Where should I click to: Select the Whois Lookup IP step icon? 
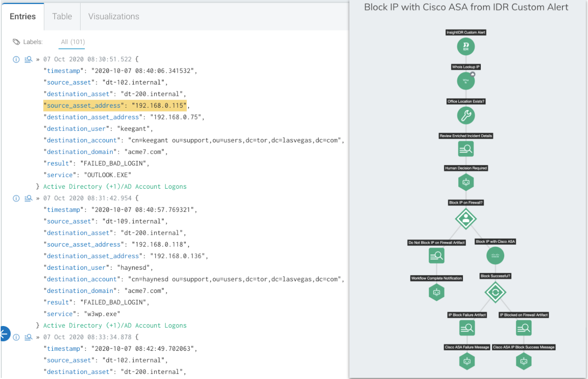[466, 81]
